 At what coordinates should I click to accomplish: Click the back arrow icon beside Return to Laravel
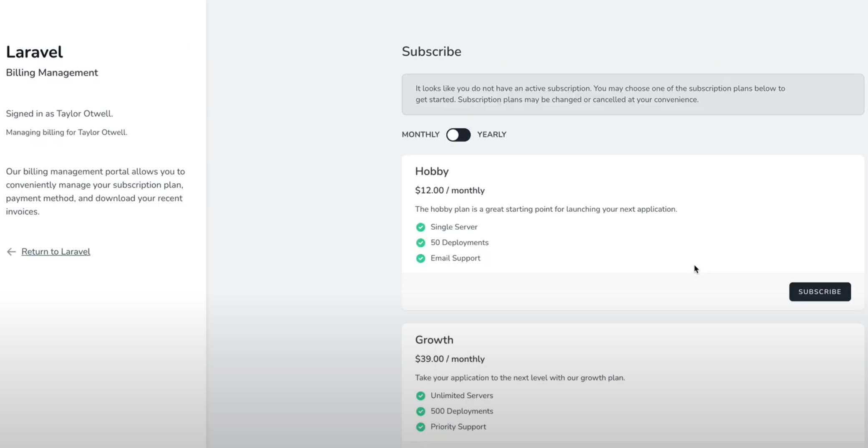(x=11, y=252)
